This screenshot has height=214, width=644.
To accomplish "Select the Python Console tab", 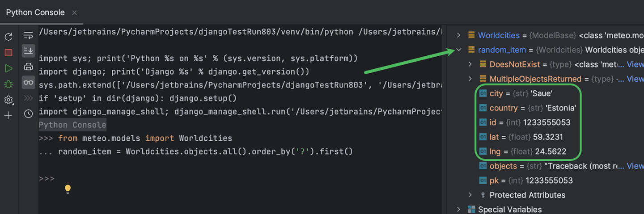I will click(35, 13).
